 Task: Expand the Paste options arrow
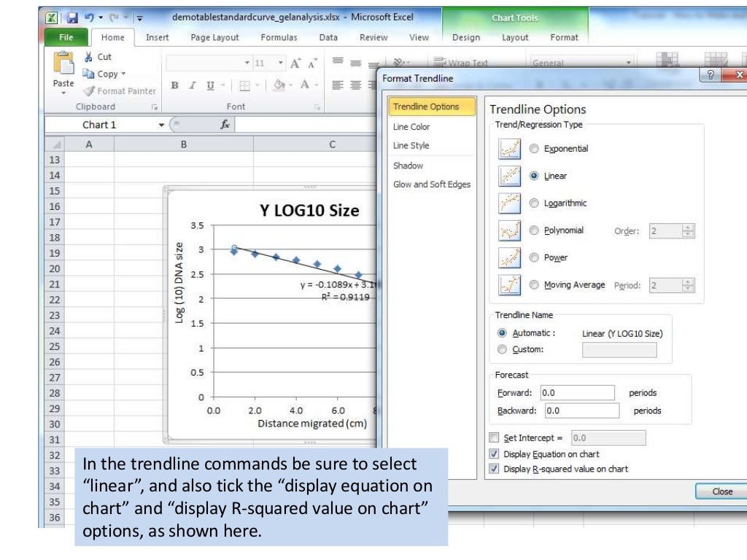tap(63, 93)
